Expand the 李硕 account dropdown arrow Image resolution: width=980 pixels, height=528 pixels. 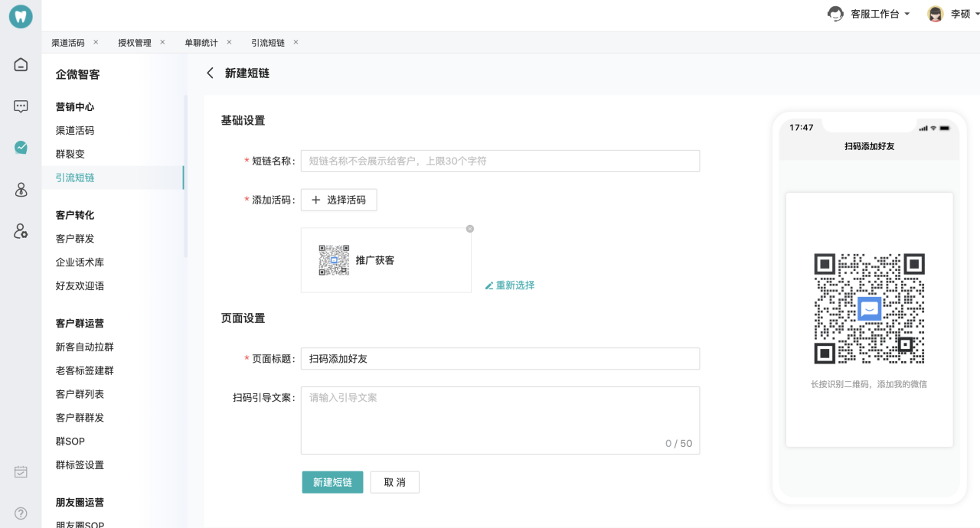(x=978, y=15)
